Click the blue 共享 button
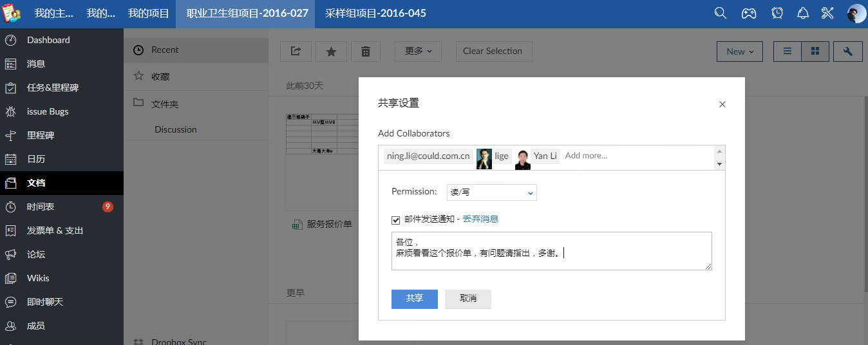This screenshot has height=345, width=868. 414,299
